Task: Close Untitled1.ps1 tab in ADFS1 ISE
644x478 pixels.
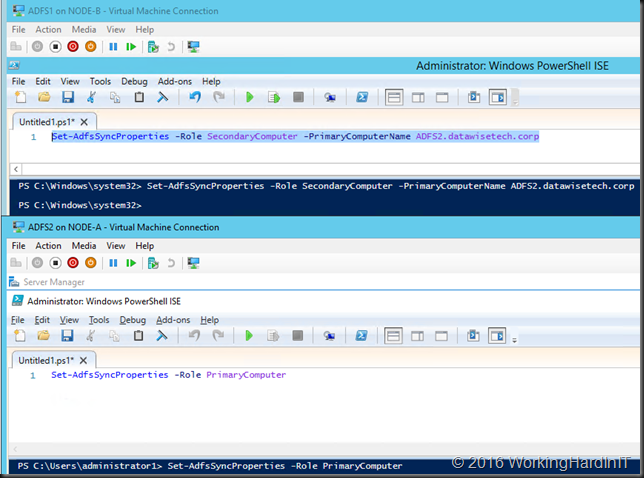Action: pyautogui.click(x=84, y=122)
